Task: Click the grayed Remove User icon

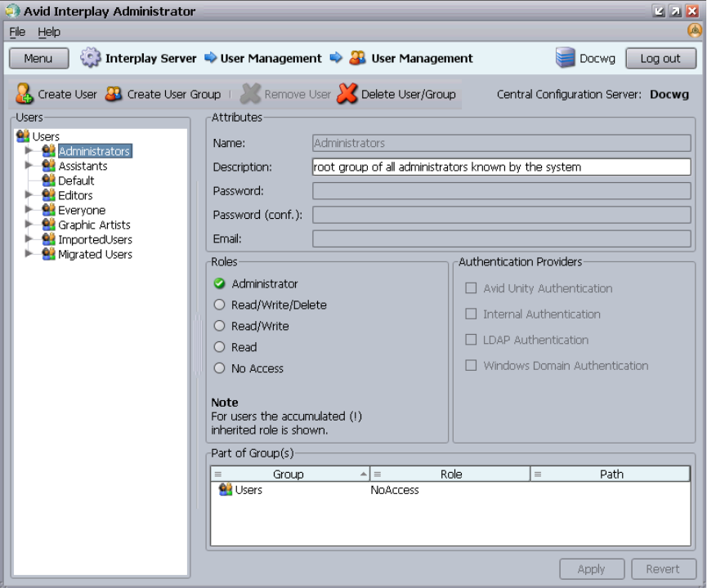Action: [x=251, y=94]
